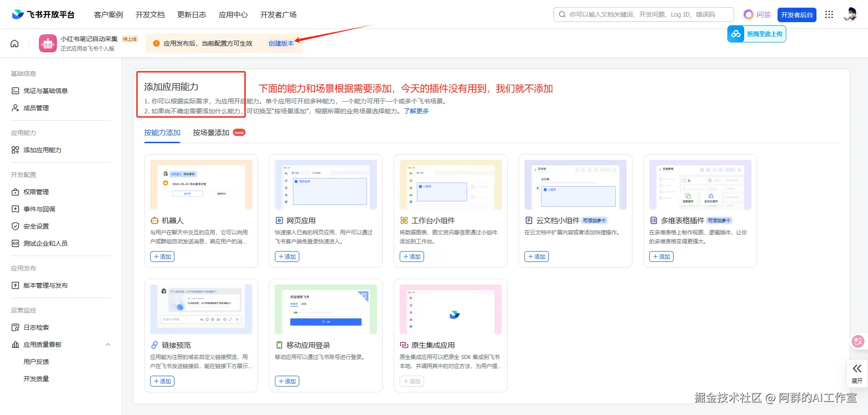Open the 链接预览 preview thumbnail
The image size is (868, 415).
click(x=201, y=309)
